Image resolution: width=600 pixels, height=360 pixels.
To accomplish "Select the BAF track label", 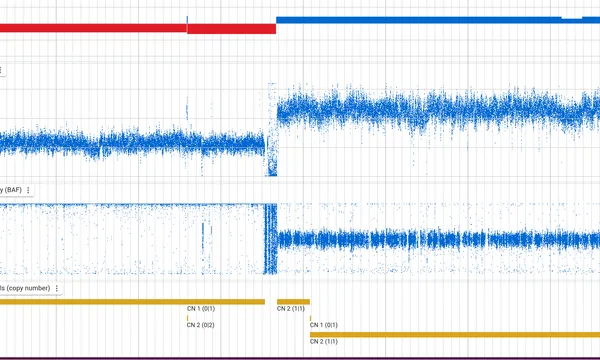I will pyautogui.click(x=11, y=190).
